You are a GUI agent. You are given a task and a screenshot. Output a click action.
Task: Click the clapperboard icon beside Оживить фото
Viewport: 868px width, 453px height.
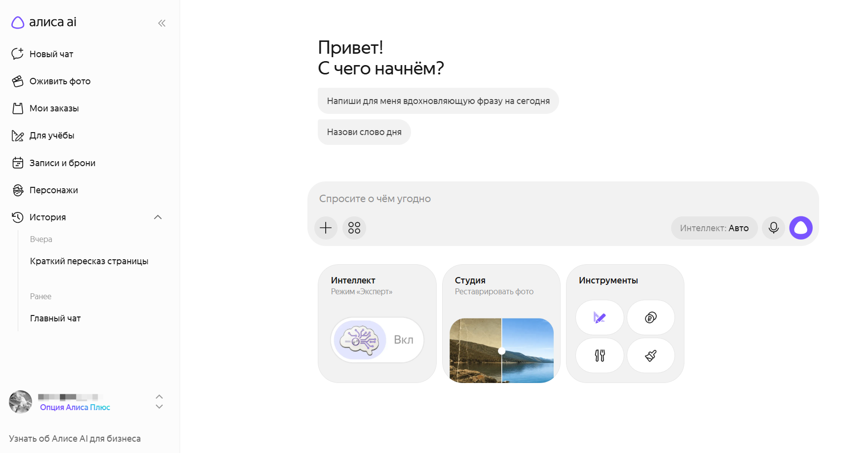[18, 81]
